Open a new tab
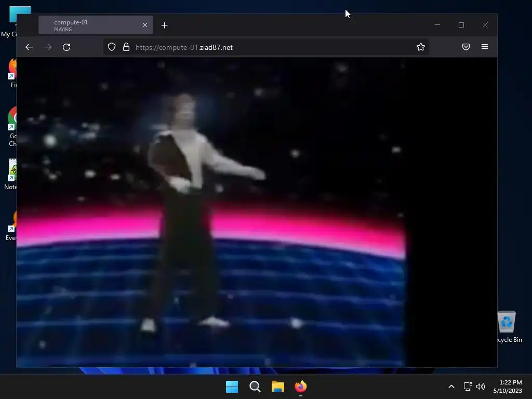Image resolution: width=532 pixels, height=399 pixels. 165,25
